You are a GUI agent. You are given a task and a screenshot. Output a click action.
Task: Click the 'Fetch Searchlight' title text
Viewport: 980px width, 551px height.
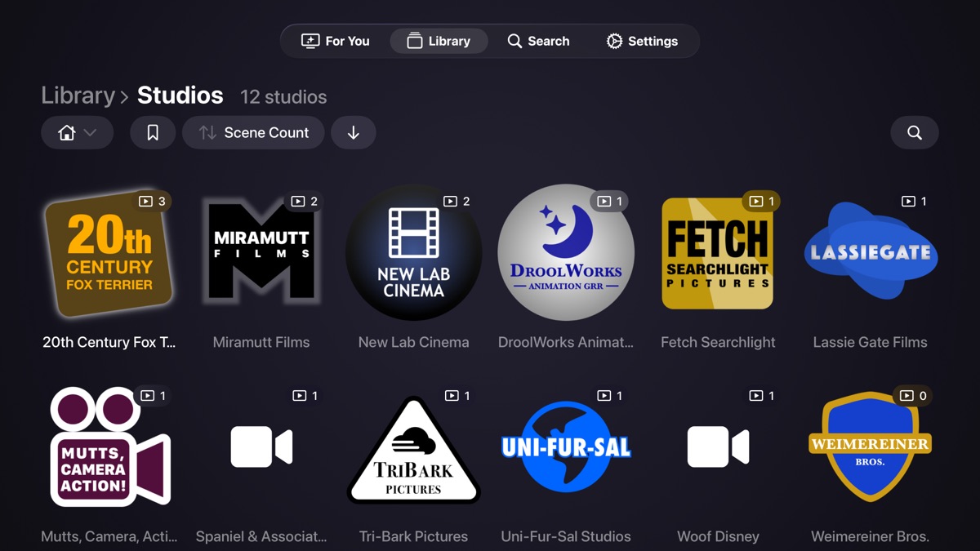718,342
